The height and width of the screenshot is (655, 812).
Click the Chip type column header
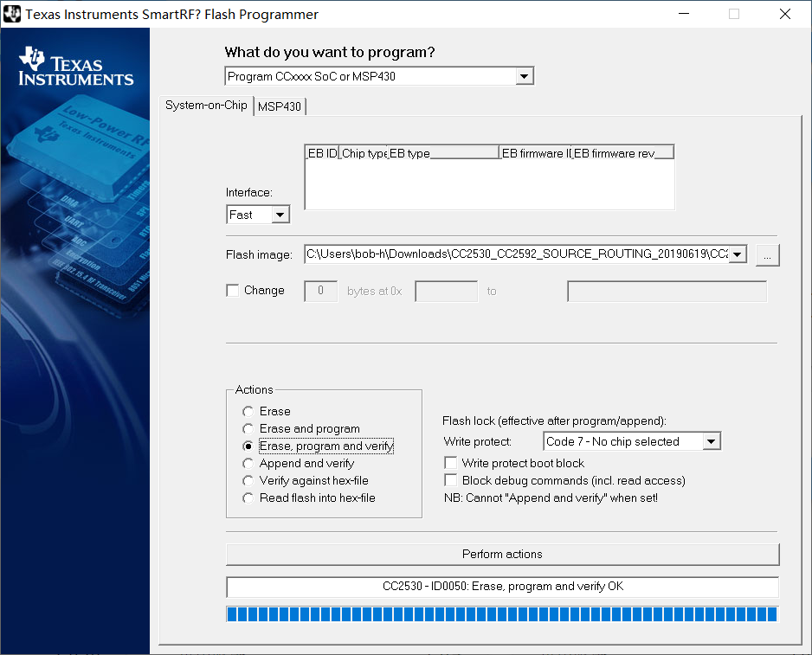pos(363,153)
